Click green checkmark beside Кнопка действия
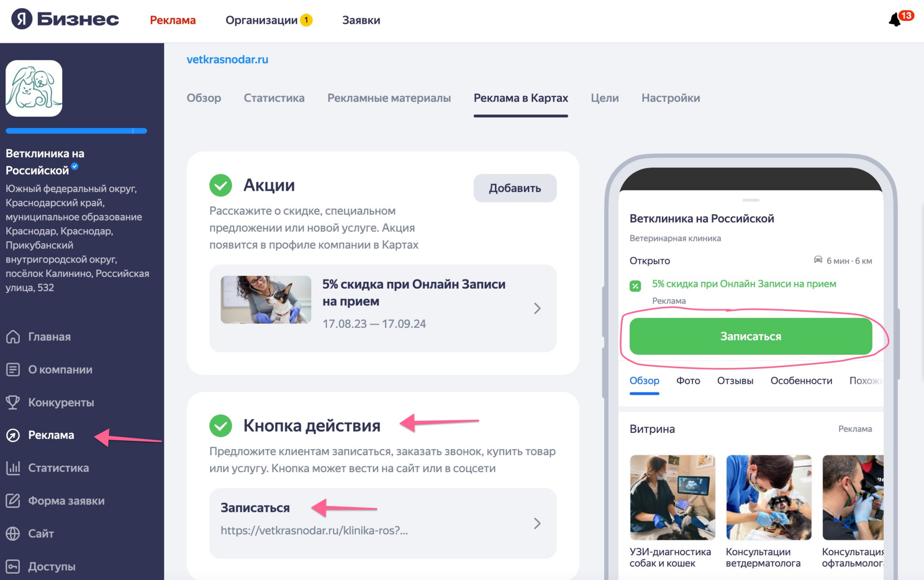This screenshot has height=580, width=924. coord(221,426)
